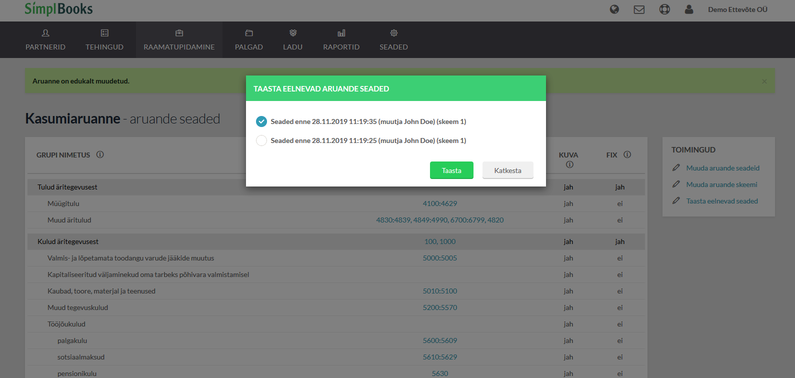Click account range 5600:5609
Viewport: 795px width, 378px height.
[440, 341]
